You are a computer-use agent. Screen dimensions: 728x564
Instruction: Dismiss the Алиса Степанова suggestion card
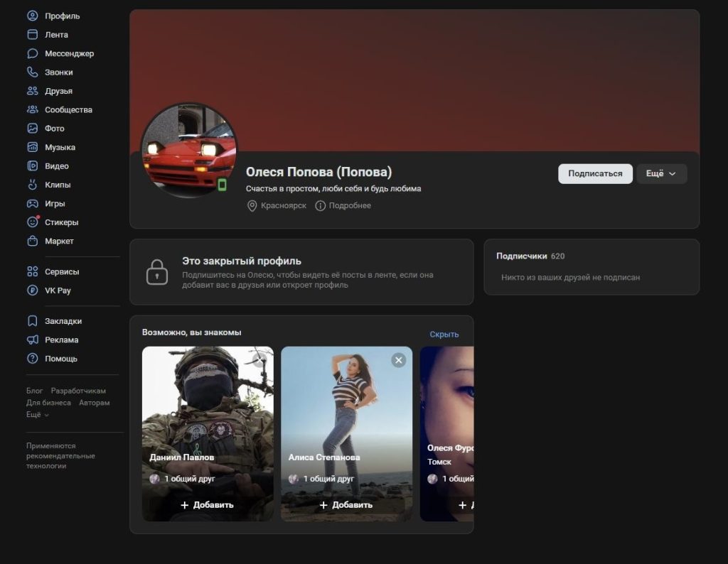[399, 360]
